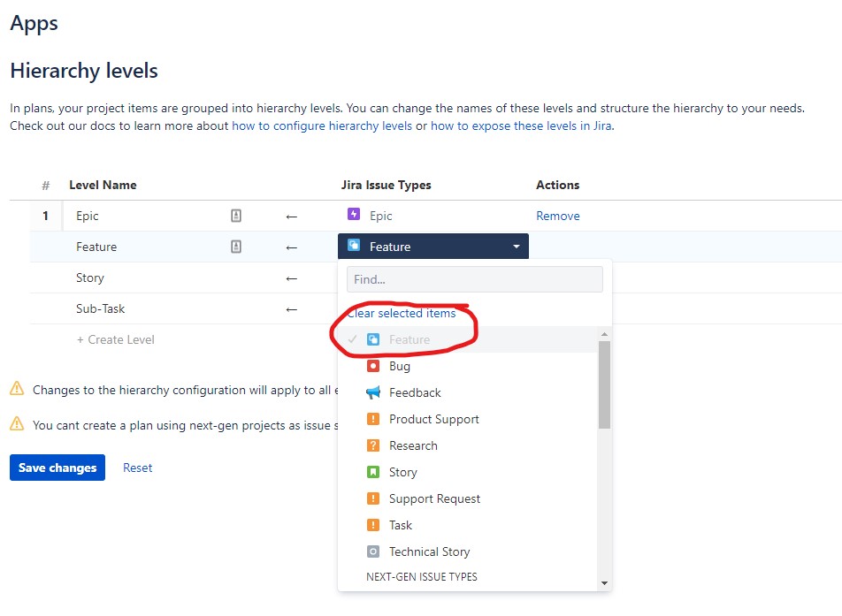Choose Story from the issue type dropdown
The width and height of the screenshot is (842, 616).
(468, 472)
